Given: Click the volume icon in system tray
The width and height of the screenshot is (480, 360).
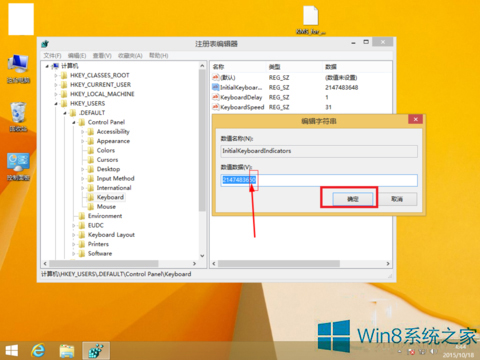Looking at the screenshot, I should [433, 352].
